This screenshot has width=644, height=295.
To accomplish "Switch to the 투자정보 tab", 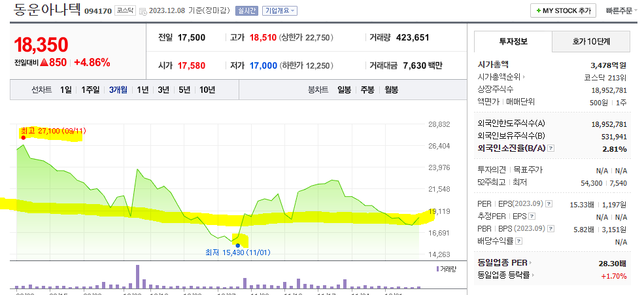I will click(513, 41).
